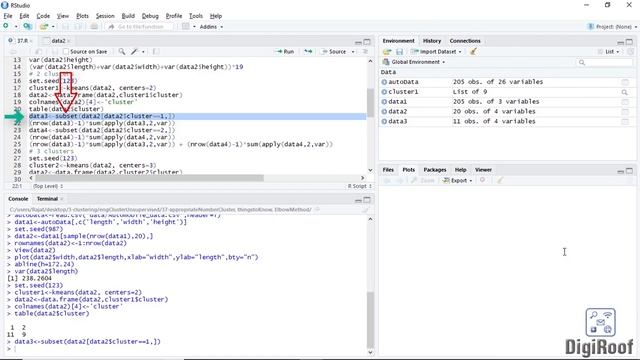This screenshot has width=640, height=360.
Task: Open the Session menu
Action: tap(105, 16)
